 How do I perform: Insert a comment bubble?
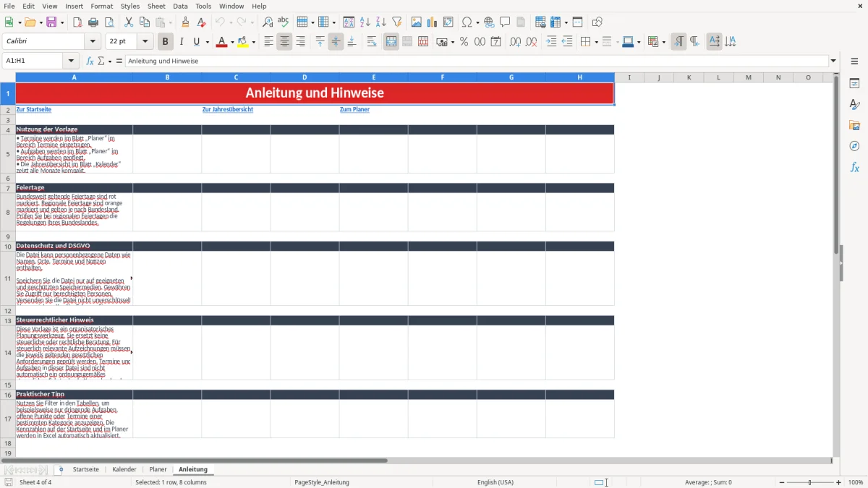click(x=505, y=22)
